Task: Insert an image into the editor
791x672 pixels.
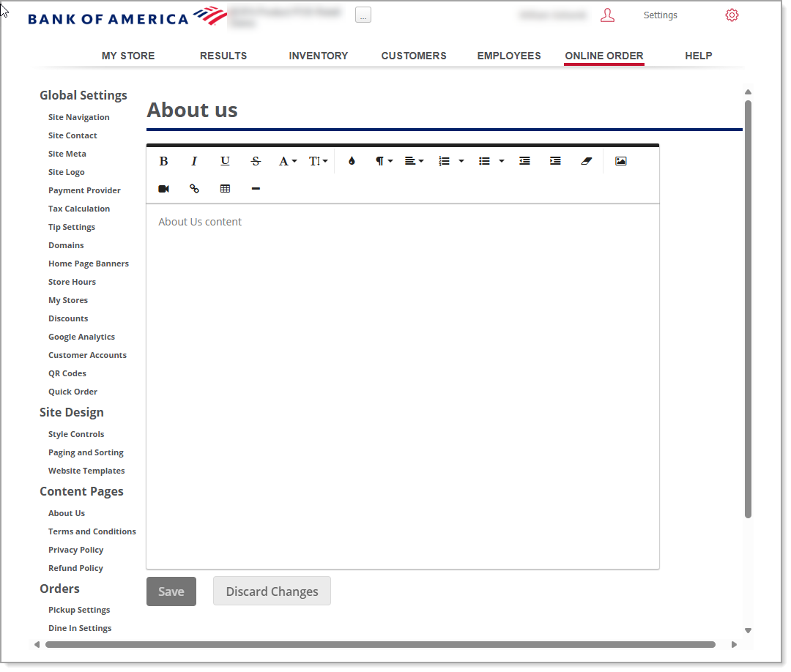Action: [620, 161]
